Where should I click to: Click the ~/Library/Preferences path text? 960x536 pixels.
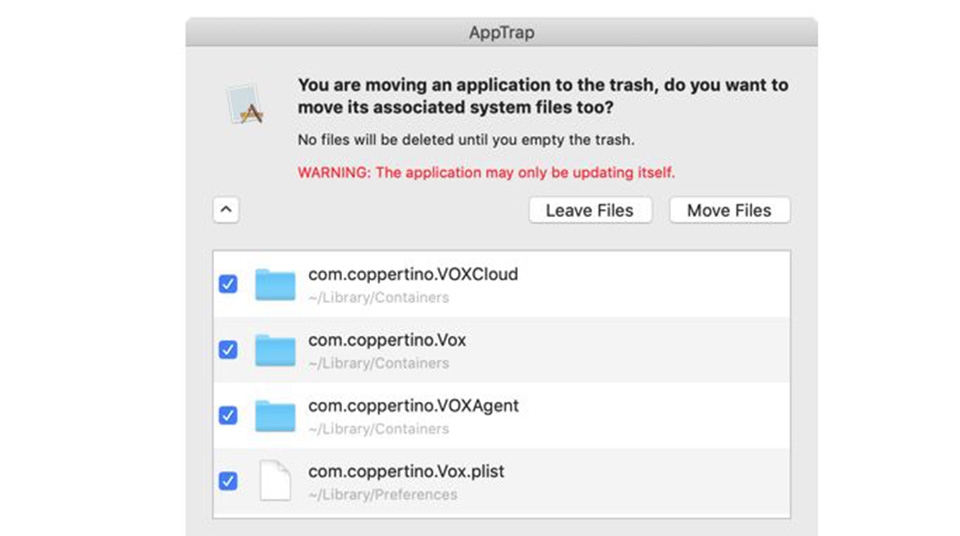pos(383,494)
